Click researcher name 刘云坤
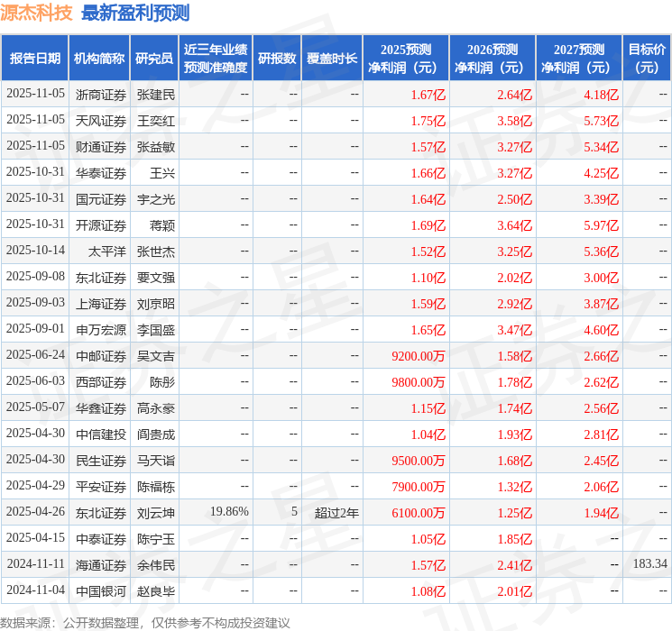This screenshot has height=631, width=672. click(x=156, y=513)
